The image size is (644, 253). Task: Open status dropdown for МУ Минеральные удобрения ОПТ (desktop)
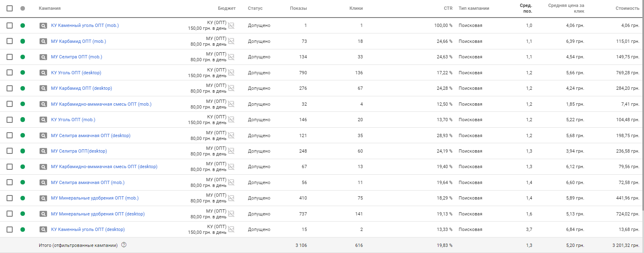(22, 214)
